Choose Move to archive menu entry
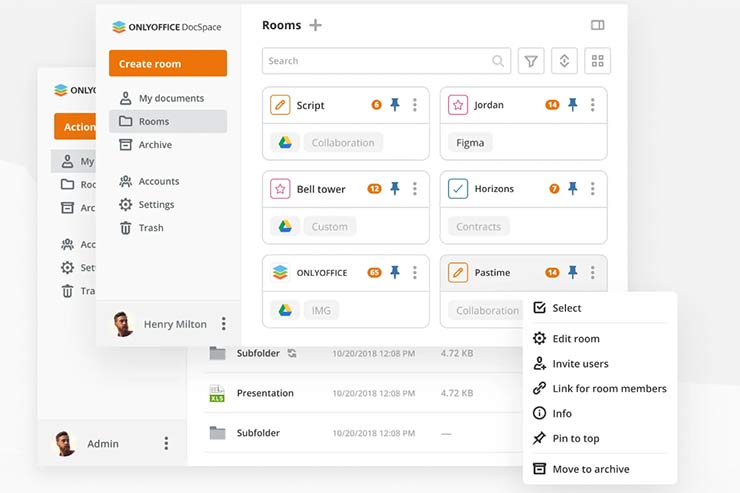Screen dimensions: 740x493 590,469
